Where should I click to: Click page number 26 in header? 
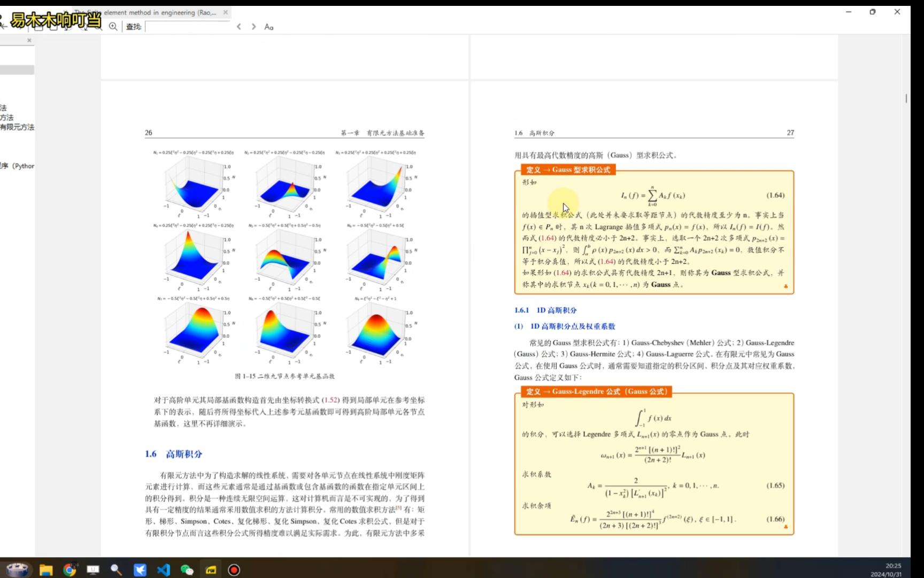pos(149,133)
